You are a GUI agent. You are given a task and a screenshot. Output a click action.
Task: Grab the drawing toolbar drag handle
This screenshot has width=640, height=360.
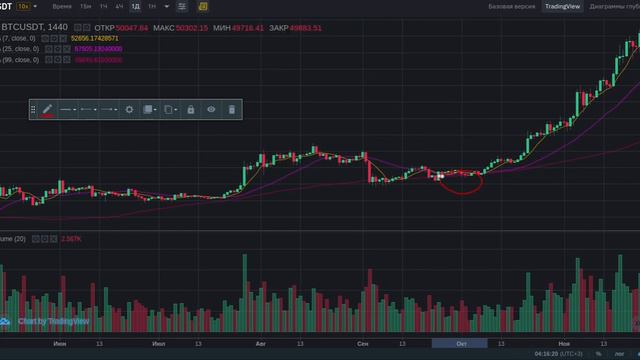pos(33,109)
